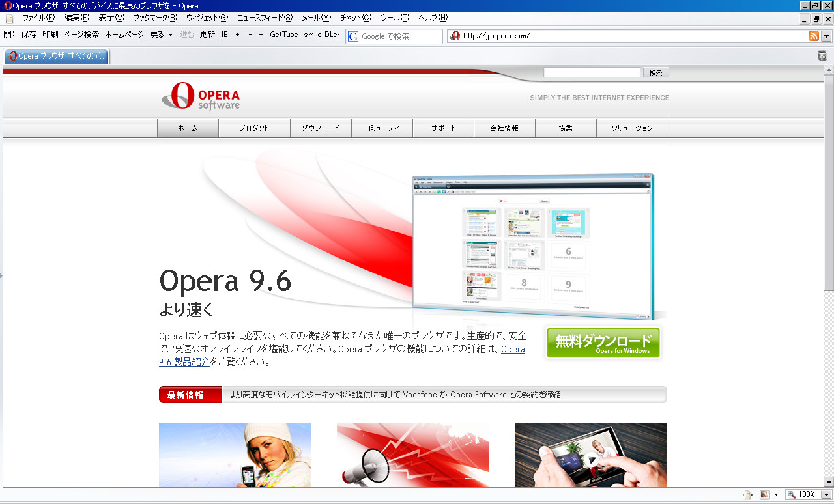Image resolution: width=834 pixels, height=504 pixels.
Task: Go to the ソリューション navigation tab
Action: tap(632, 128)
